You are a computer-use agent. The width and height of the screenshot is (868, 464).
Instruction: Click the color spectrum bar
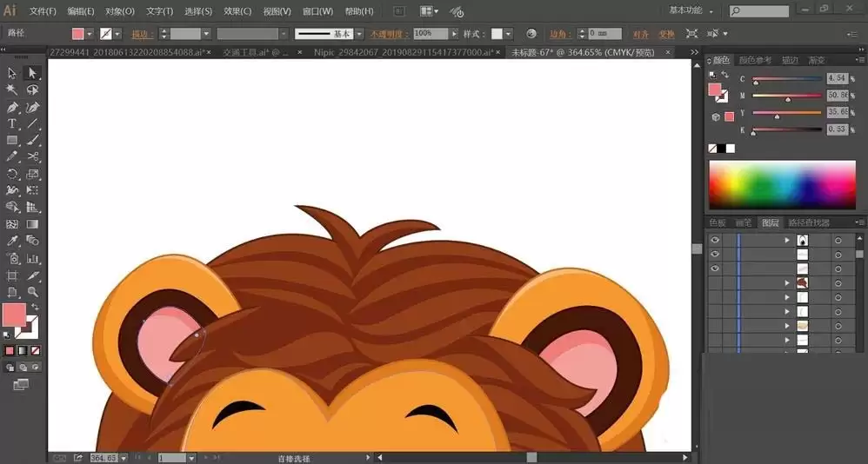pyautogui.click(x=782, y=185)
